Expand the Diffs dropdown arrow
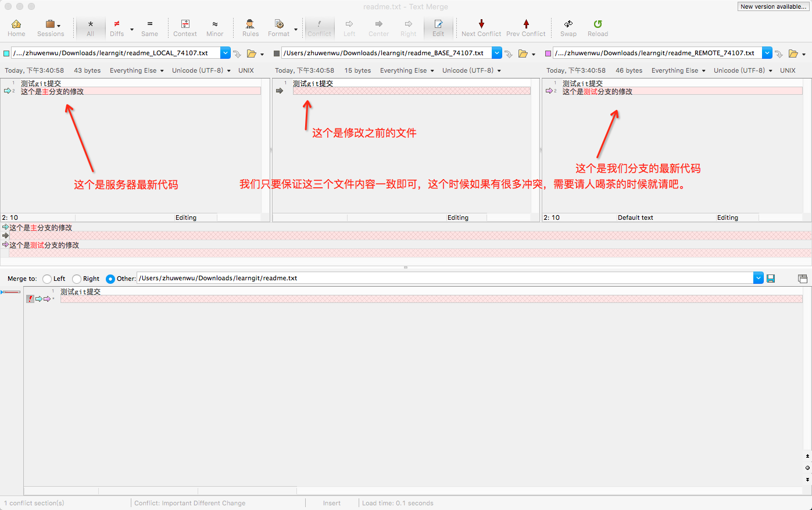Image resolution: width=812 pixels, height=510 pixels. 132,29
